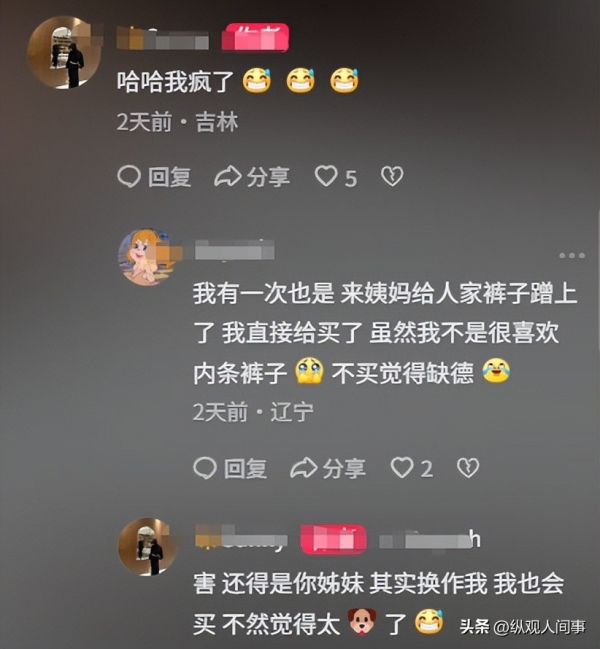Tap share arrow icon under 辽宁 comment

click(303, 468)
